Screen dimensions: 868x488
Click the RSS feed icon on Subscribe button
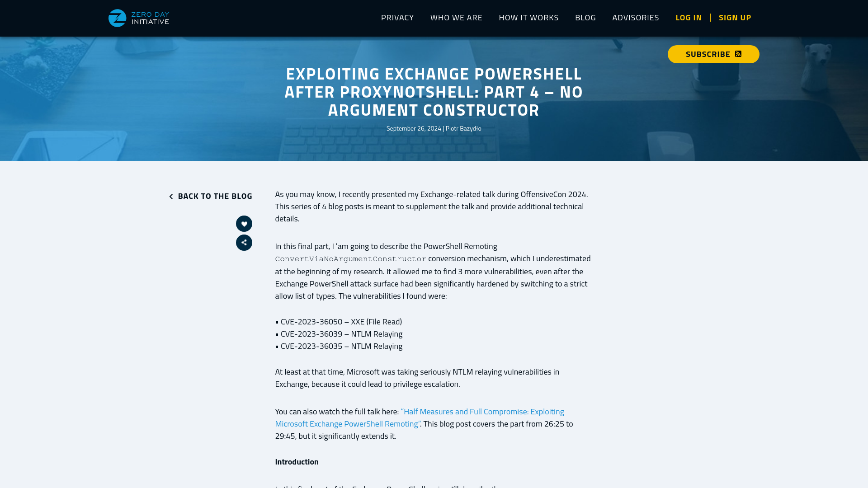pos(738,54)
